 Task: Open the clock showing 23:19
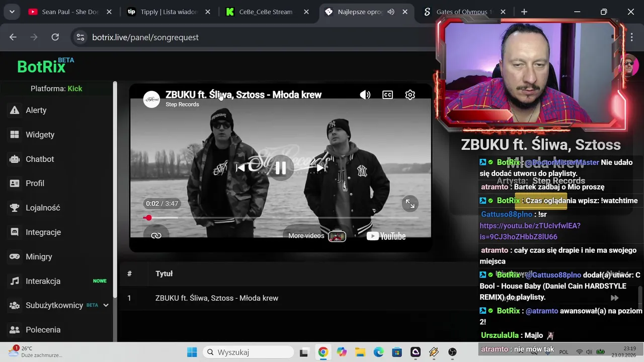(x=625, y=351)
